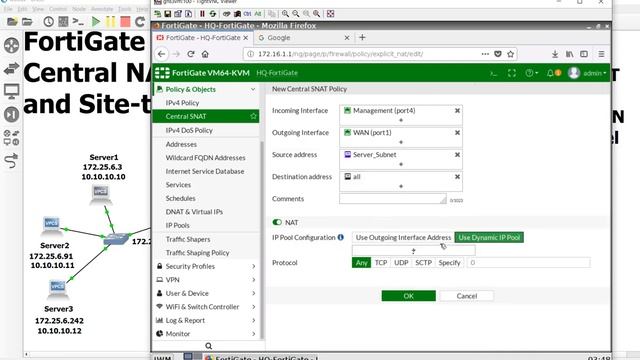The height and width of the screenshot is (360, 640).
Task: Click the Comments text field
Action: (393, 199)
